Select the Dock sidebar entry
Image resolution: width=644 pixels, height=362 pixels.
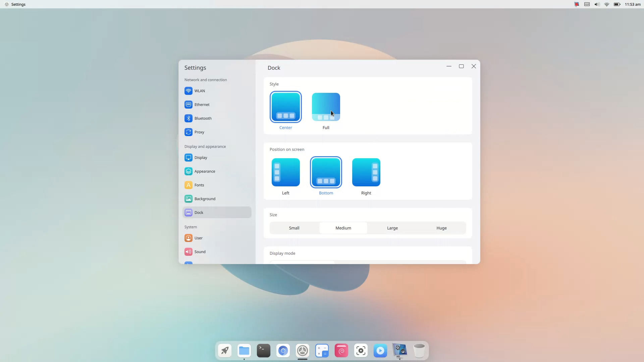(x=198, y=212)
